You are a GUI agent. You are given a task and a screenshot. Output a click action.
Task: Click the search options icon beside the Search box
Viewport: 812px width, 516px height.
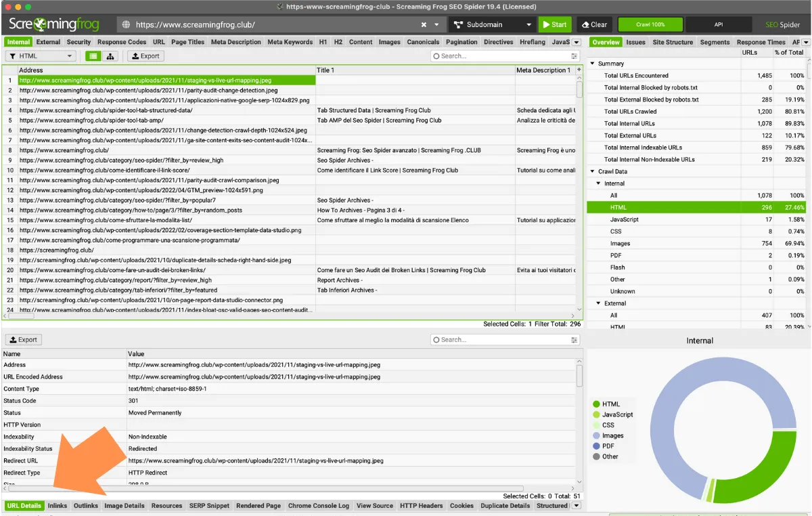pos(574,56)
